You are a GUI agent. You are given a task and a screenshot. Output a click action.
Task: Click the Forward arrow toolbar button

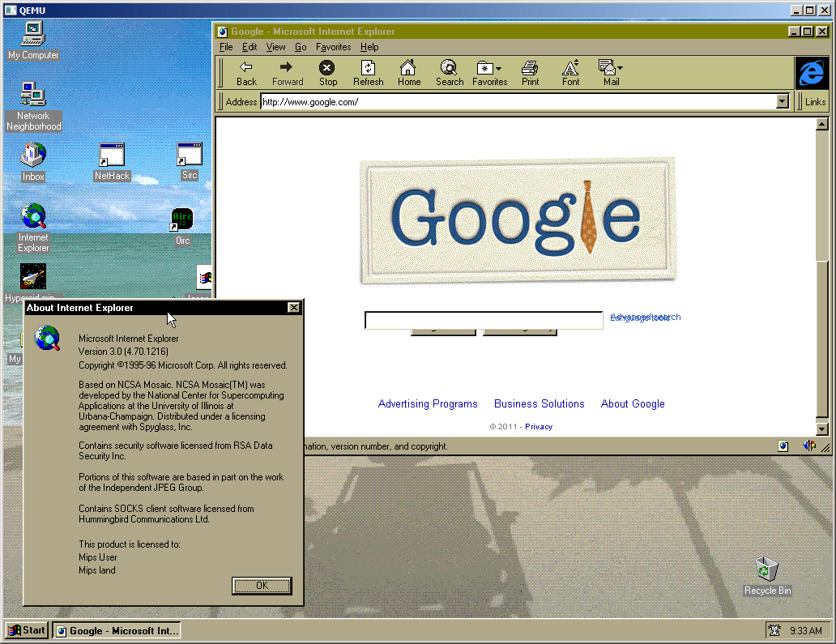click(288, 73)
